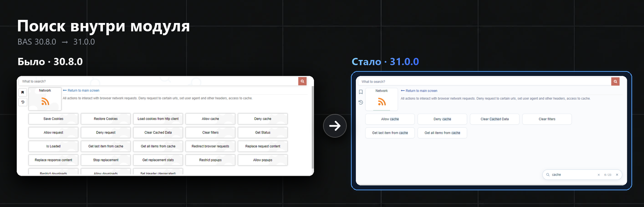Select the Restrict popups action

tap(210, 160)
